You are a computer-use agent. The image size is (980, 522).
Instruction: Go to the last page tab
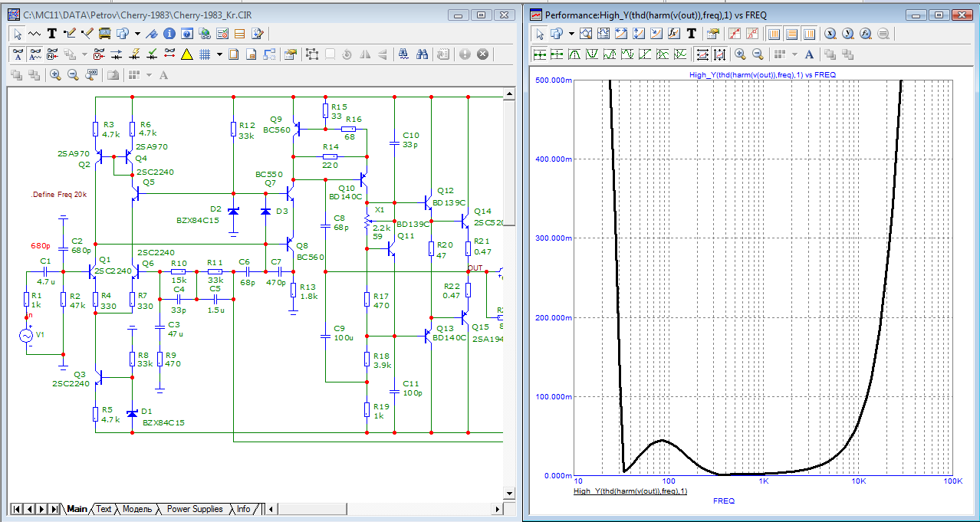coord(54,509)
